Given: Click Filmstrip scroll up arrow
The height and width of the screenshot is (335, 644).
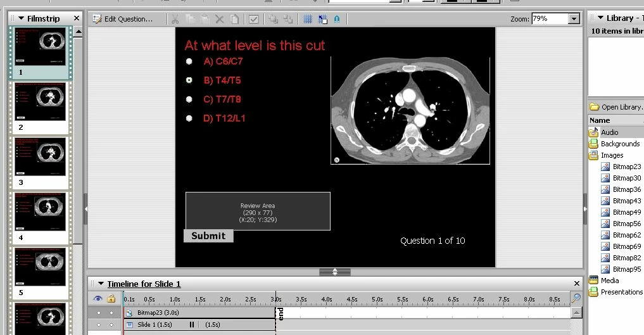Looking at the screenshot, I should [x=78, y=32].
